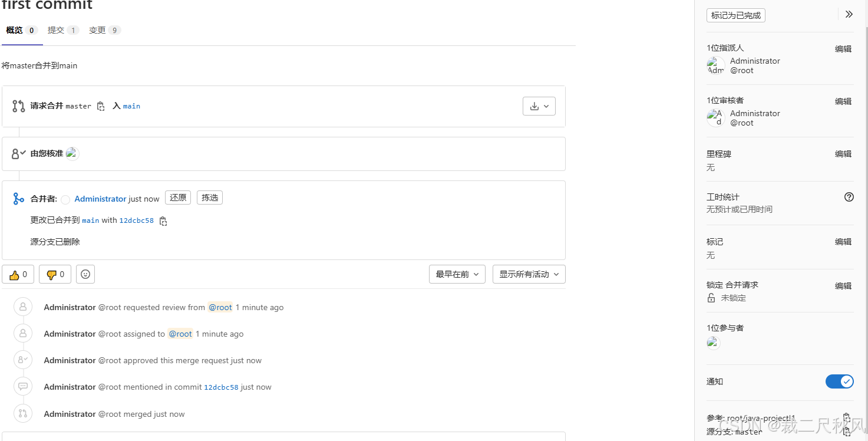Copy the master branch name via clipboard icon

100,106
